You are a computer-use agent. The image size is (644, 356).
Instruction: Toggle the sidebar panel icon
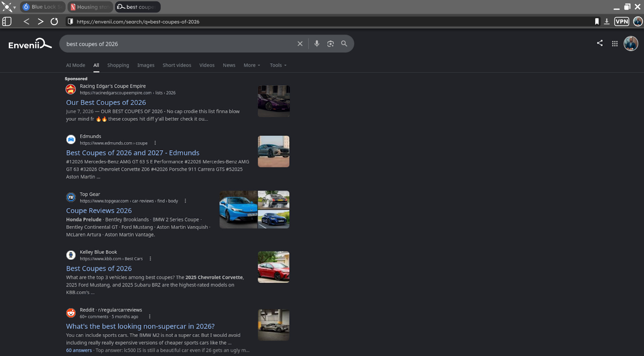point(7,21)
